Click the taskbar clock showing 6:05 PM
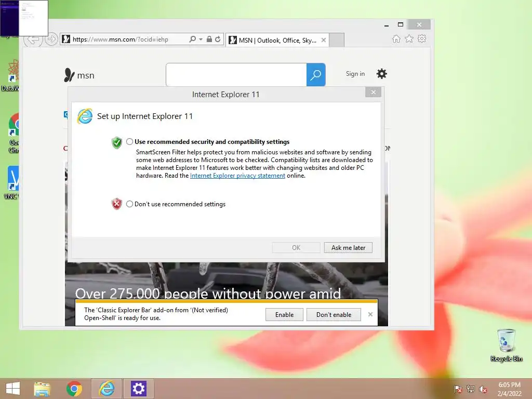This screenshot has height=399, width=532. (x=509, y=389)
